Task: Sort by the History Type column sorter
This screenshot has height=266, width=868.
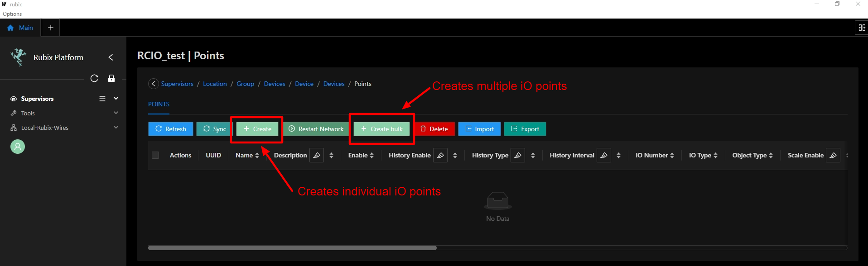Action: 533,155
